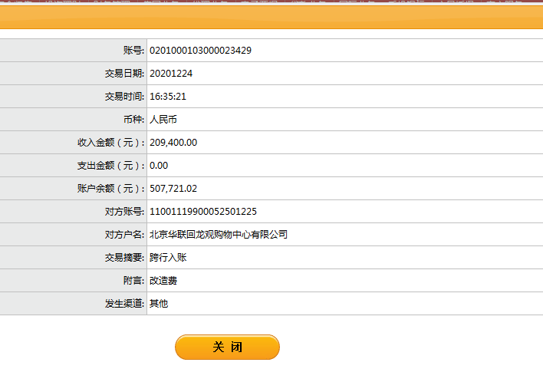Select the channel value 其他
Screen dimensions: 543x392
[159, 304]
